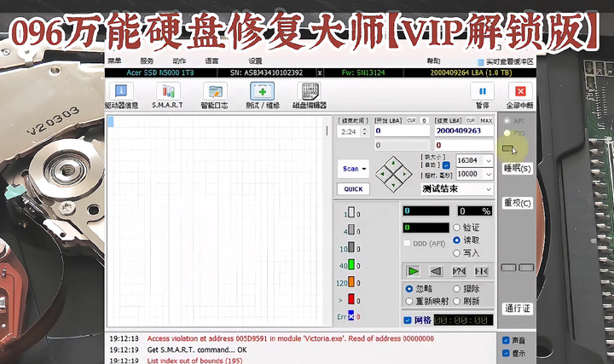Click the small drive icon under PIO
614x364 pixels.
(x=507, y=148)
